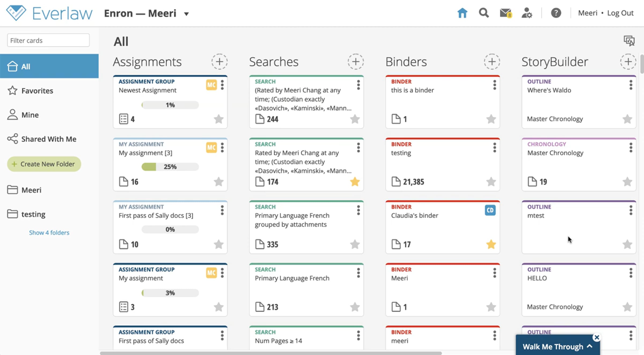Image resolution: width=644 pixels, height=355 pixels.
Task: Click the card view toggle icon beside All
Action: (x=629, y=41)
